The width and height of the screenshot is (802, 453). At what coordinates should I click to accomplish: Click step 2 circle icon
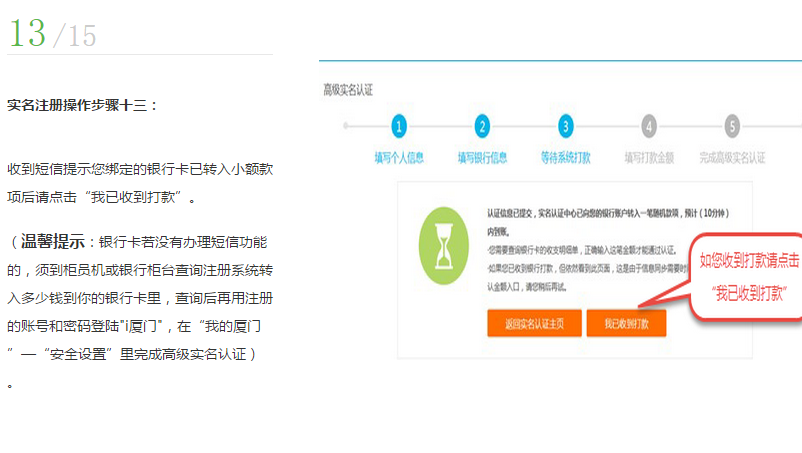pyautogui.click(x=482, y=126)
